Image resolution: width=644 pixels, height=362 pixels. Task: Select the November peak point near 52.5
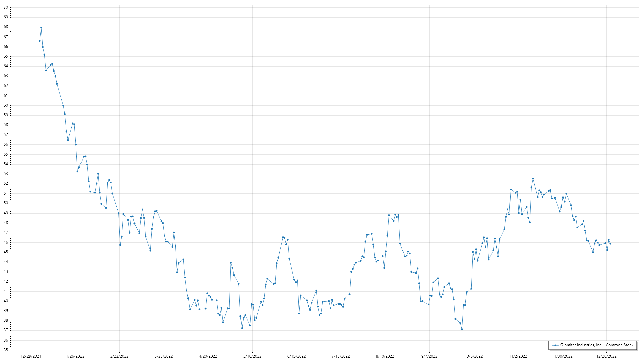(x=533, y=179)
